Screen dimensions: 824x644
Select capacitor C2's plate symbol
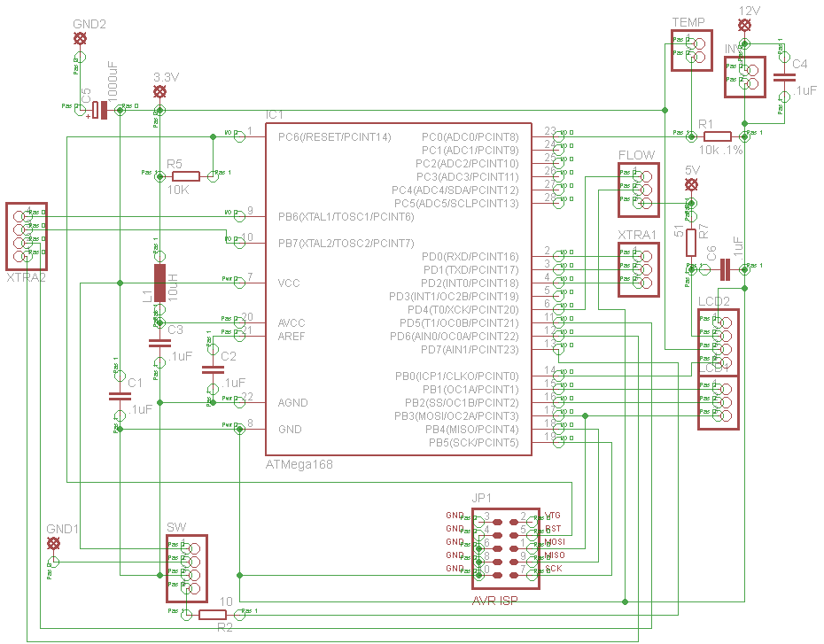(x=213, y=369)
